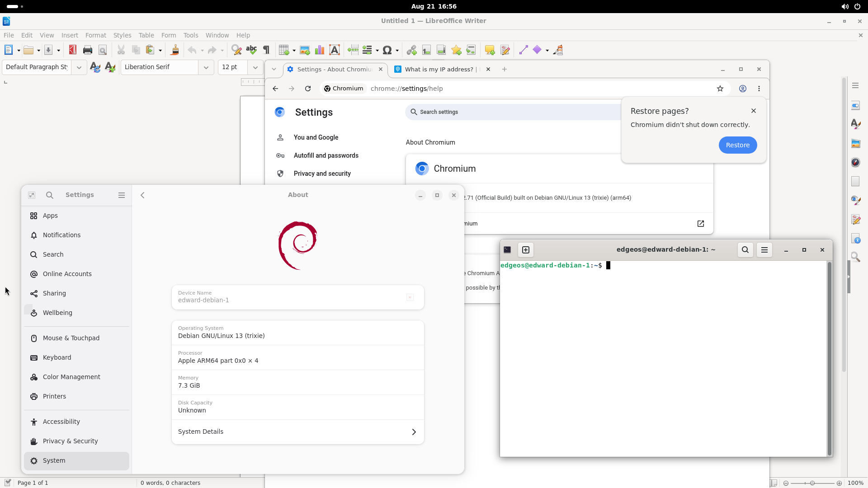868x488 pixels.
Task: Click Insert Image icon in Writer toolbar
Action: coord(305,50)
